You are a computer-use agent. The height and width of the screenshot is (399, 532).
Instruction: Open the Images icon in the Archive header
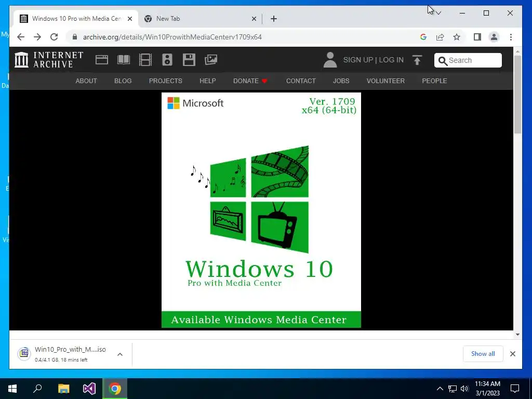pos(211,60)
